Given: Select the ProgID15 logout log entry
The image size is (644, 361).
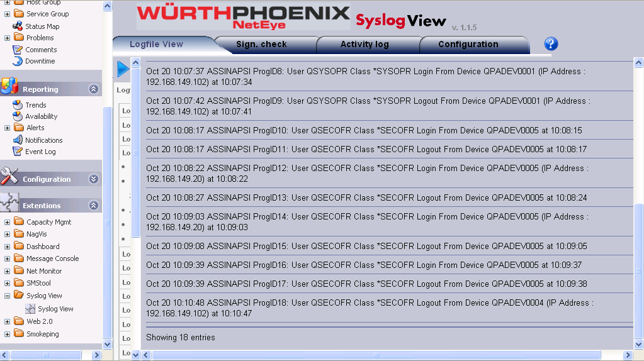Looking at the screenshot, I should click(x=389, y=246).
